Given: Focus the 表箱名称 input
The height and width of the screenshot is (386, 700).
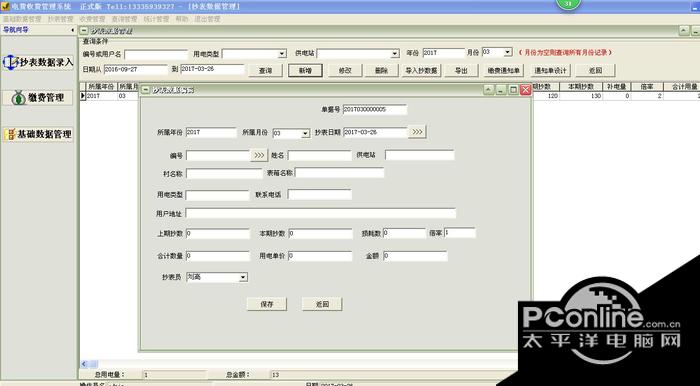Looking at the screenshot, I should coord(339,173).
